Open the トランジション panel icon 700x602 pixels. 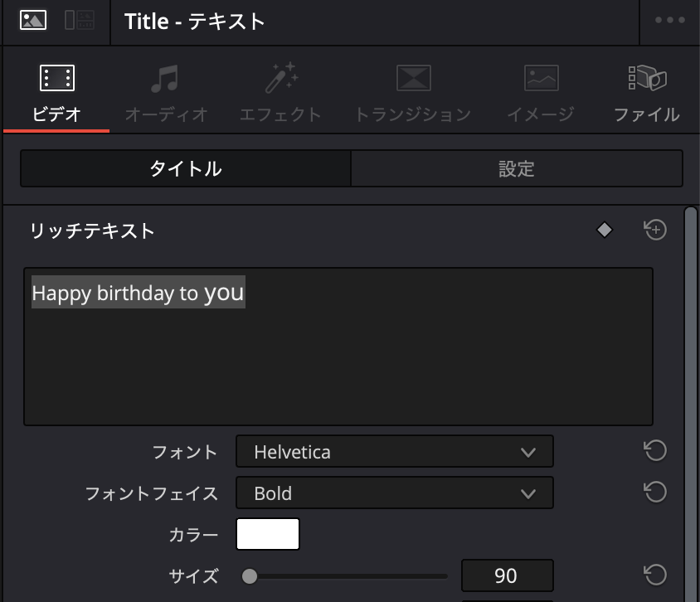tap(414, 78)
